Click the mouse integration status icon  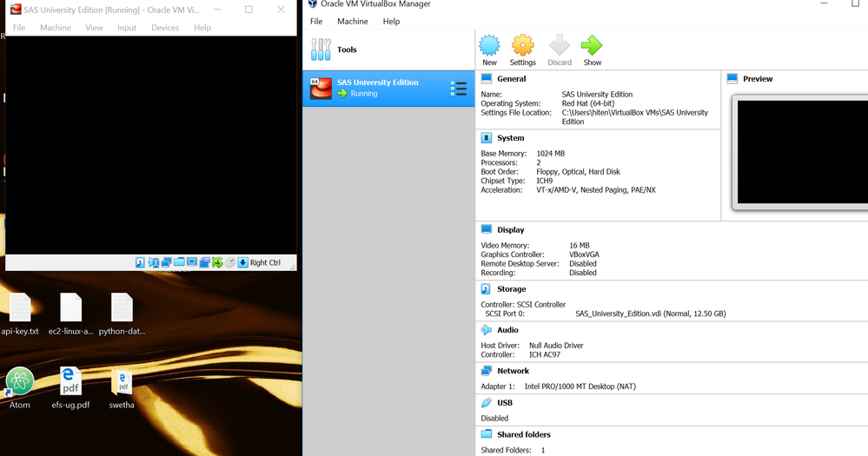coord(229,262)
